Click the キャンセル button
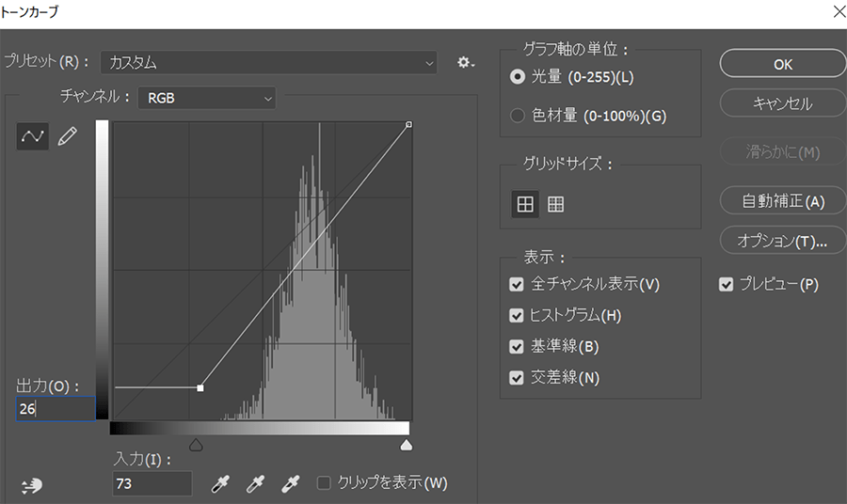Image resolution: width=847 pixels, height=504 pixels. pos(783,103)
